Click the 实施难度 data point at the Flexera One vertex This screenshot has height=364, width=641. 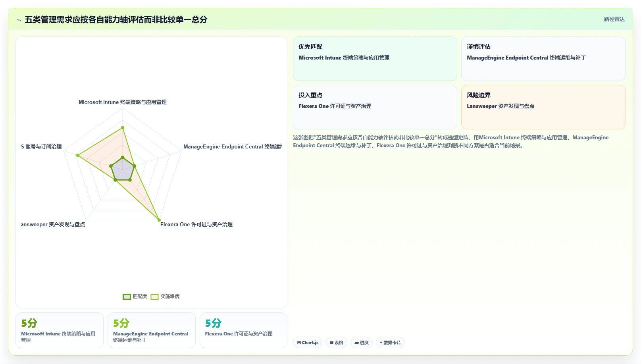[159, 220]
